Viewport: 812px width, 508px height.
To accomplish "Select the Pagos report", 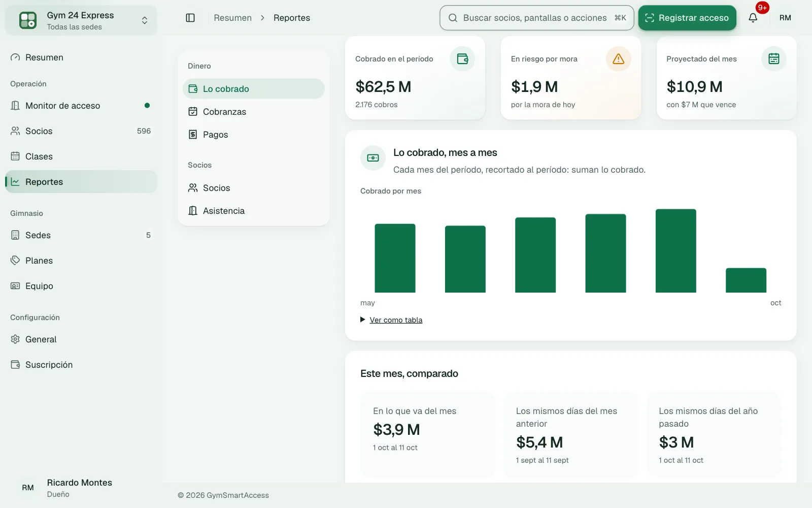I will click(254, 135).
